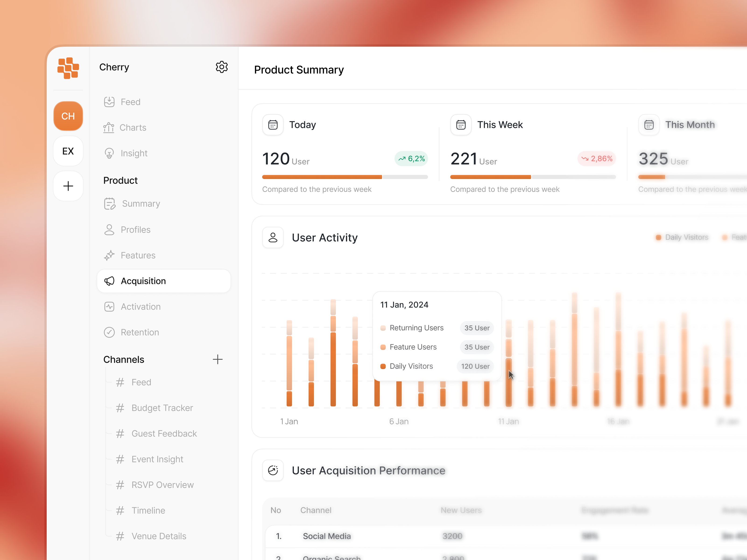Click the Summary notepad icon

110,203
